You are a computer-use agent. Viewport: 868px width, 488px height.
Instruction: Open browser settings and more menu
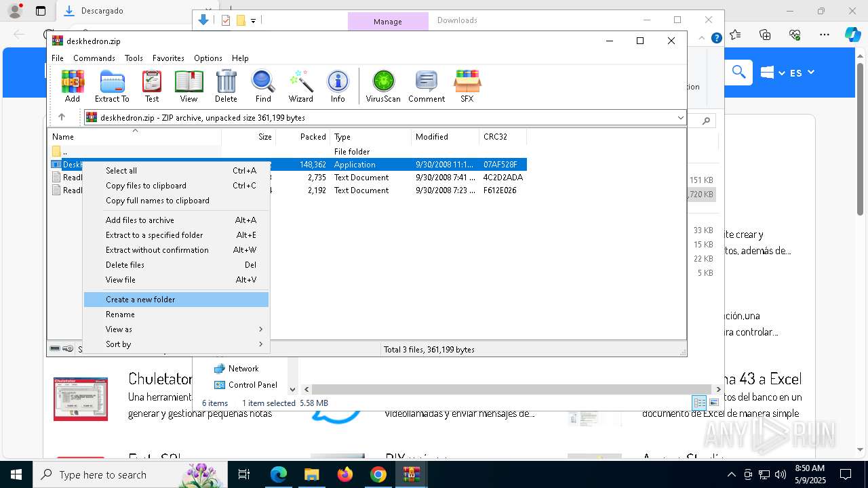(x=825, y=35)
